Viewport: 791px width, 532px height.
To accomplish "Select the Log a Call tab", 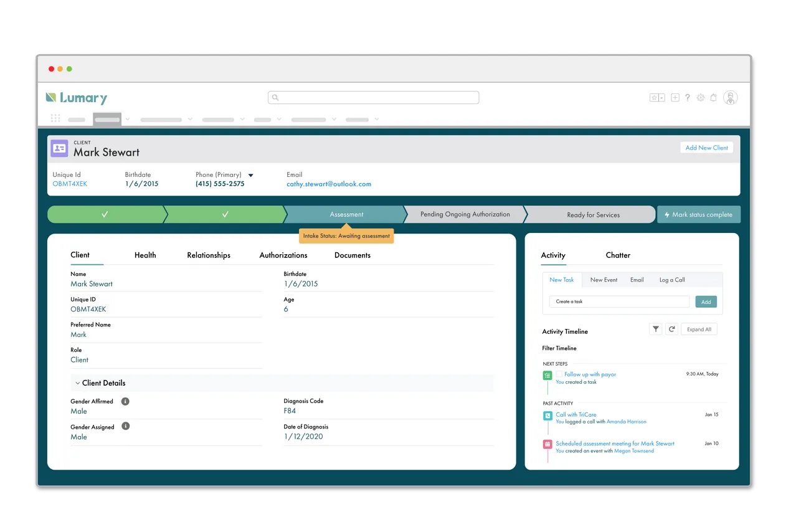I will tap(672, 280).
